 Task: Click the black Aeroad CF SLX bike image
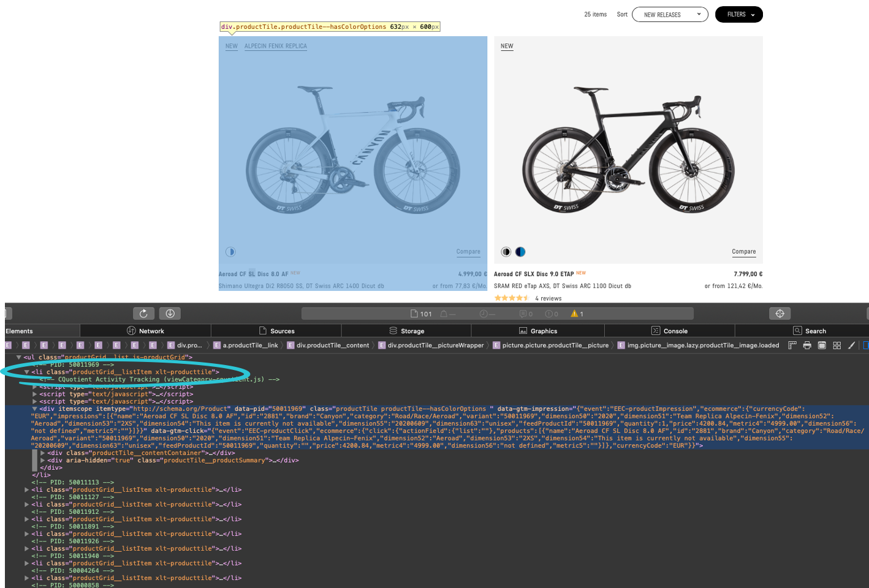pyautogui.click(x=628, y=150)
